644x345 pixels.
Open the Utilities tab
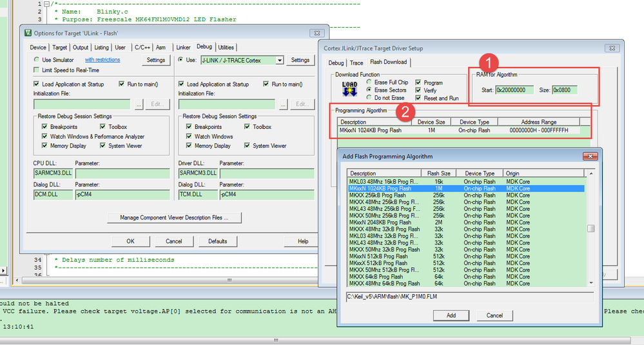[226, 47]
